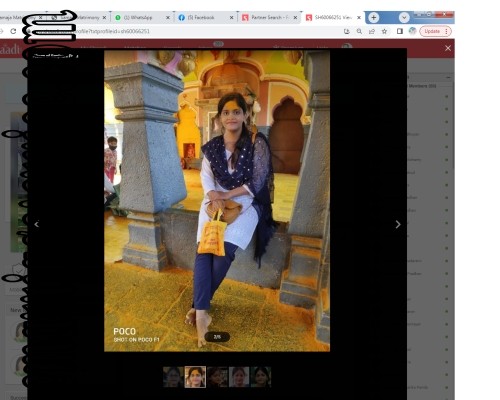500x400 pixels.
Task: Reload the current page
Action: point(13,31)
